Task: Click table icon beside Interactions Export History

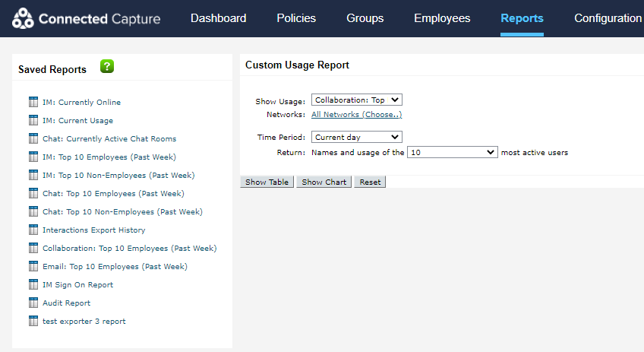Action: coord(33,230)
